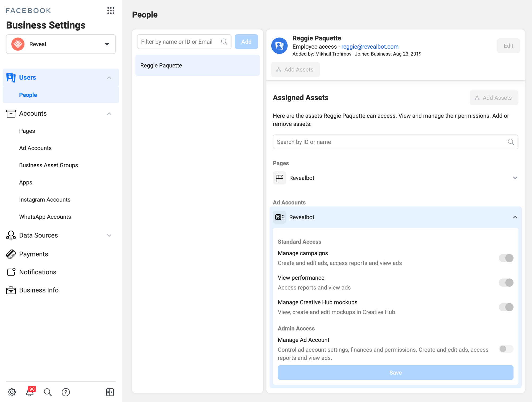
Task: Open Ad Accounts in the sidebar
Action: pos(35,148)
